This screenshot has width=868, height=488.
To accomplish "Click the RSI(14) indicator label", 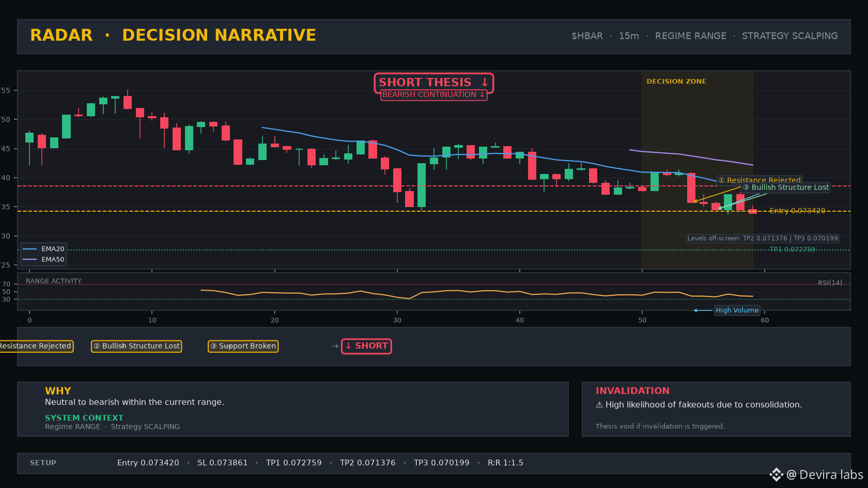I will 830,283.
